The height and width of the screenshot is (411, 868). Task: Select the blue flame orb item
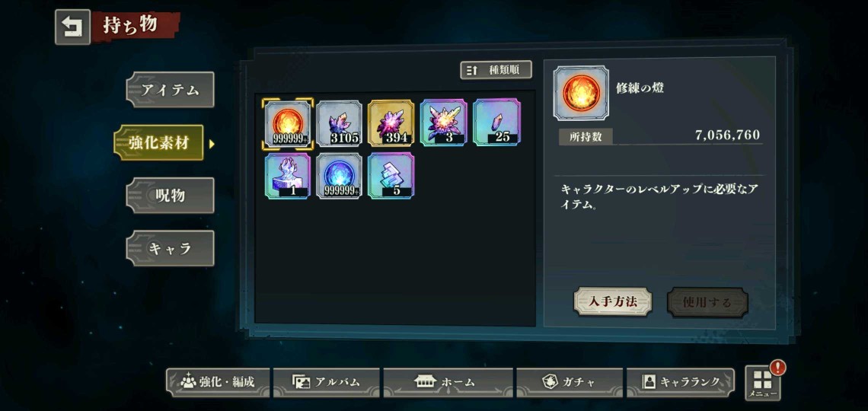click(340, 177)
